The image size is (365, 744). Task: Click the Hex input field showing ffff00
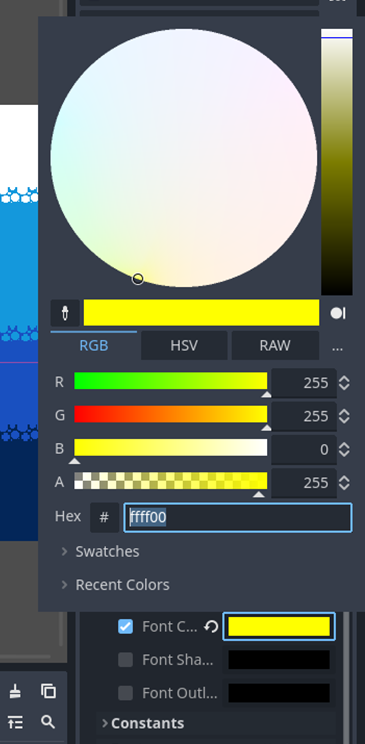point(238,518)
